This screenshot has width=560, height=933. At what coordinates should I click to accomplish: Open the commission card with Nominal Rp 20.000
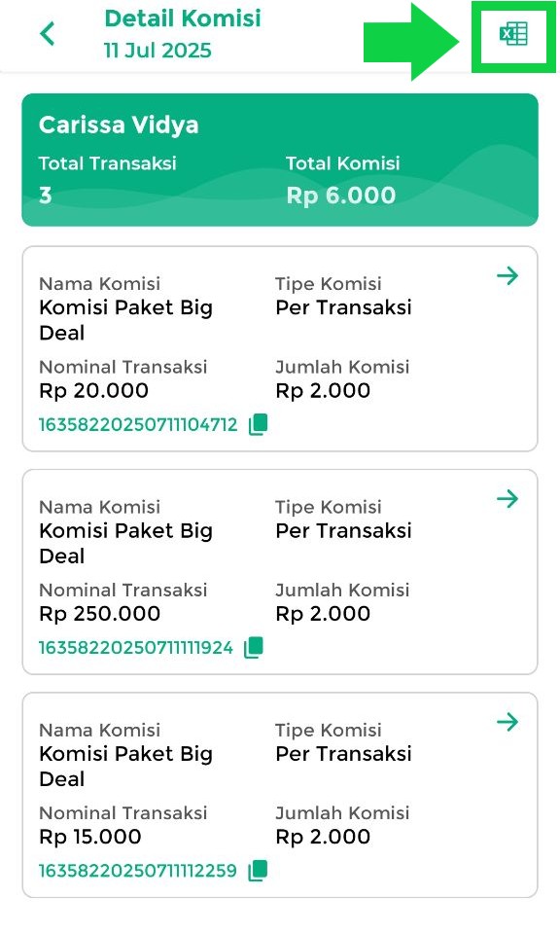pos(280,349)
